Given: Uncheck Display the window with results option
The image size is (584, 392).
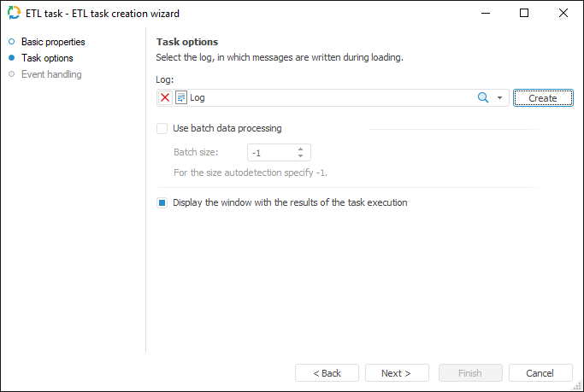Looking at the screenshot, I should pyautogui.click(x=162, y=203).
